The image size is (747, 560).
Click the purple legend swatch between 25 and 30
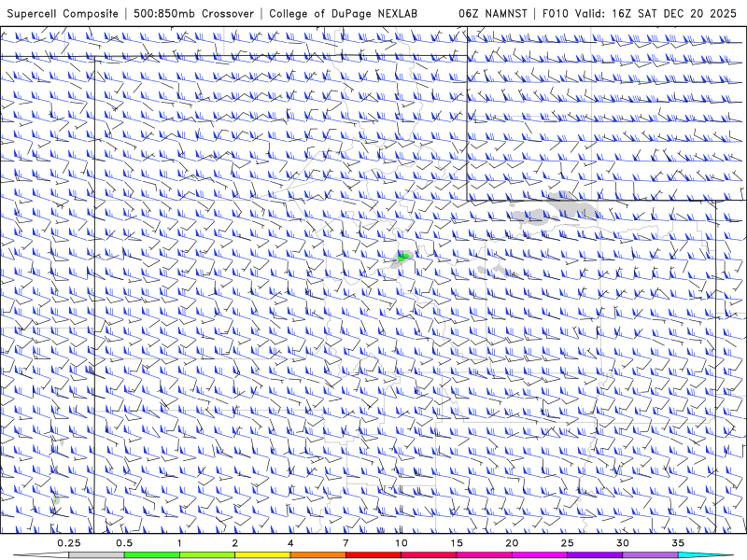tap(595, 555)
